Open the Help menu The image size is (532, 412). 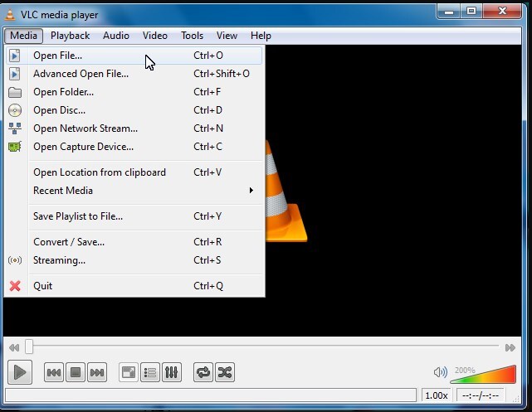click(x=261, y=36)
